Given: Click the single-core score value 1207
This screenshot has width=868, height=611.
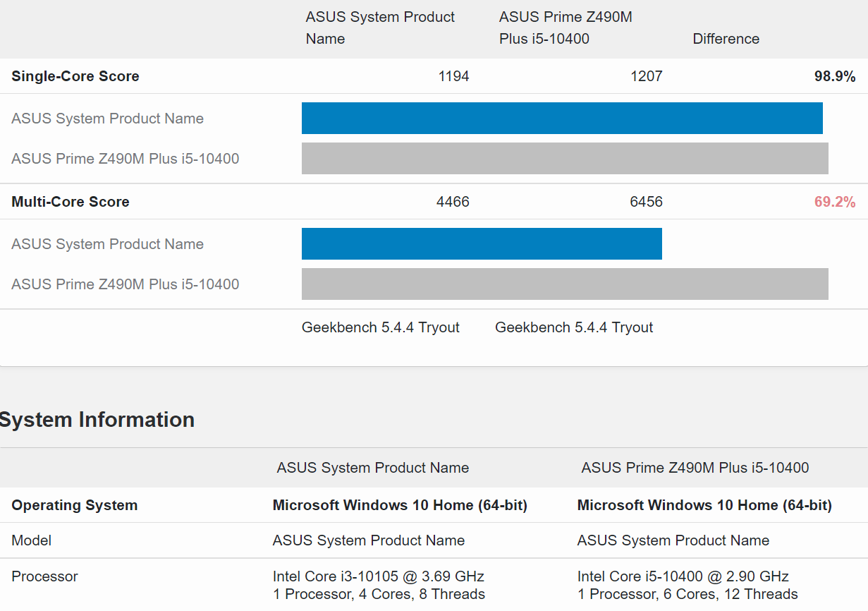Looking at the screenshot, I should click(x=646, y=76).
